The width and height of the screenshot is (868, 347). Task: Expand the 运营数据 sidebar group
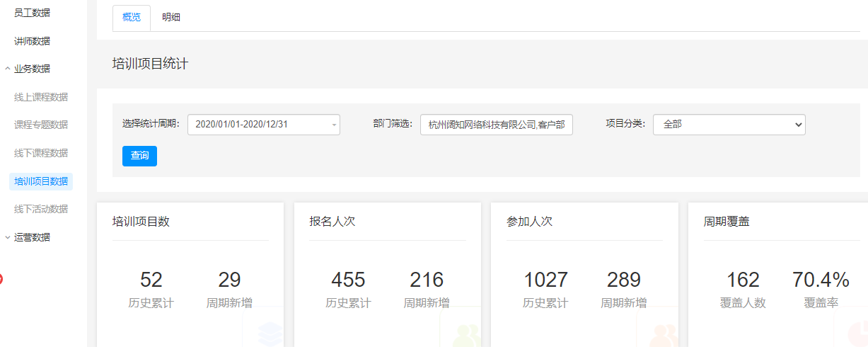(32, 237)
